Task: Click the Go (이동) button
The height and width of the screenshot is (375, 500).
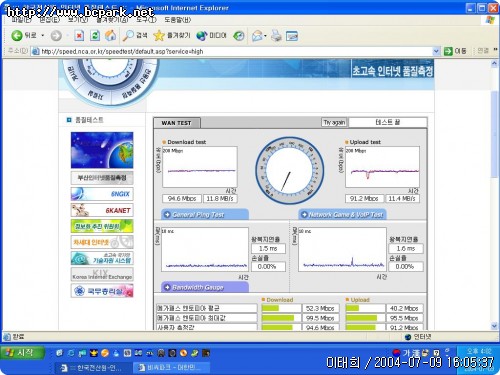Action: pos(455,51)
